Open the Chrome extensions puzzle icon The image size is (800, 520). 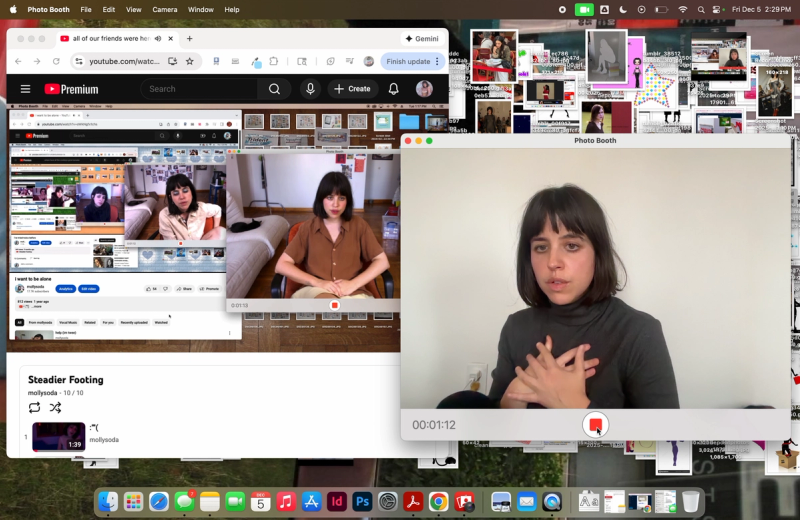pyautogui.click(x=274, y=61)
